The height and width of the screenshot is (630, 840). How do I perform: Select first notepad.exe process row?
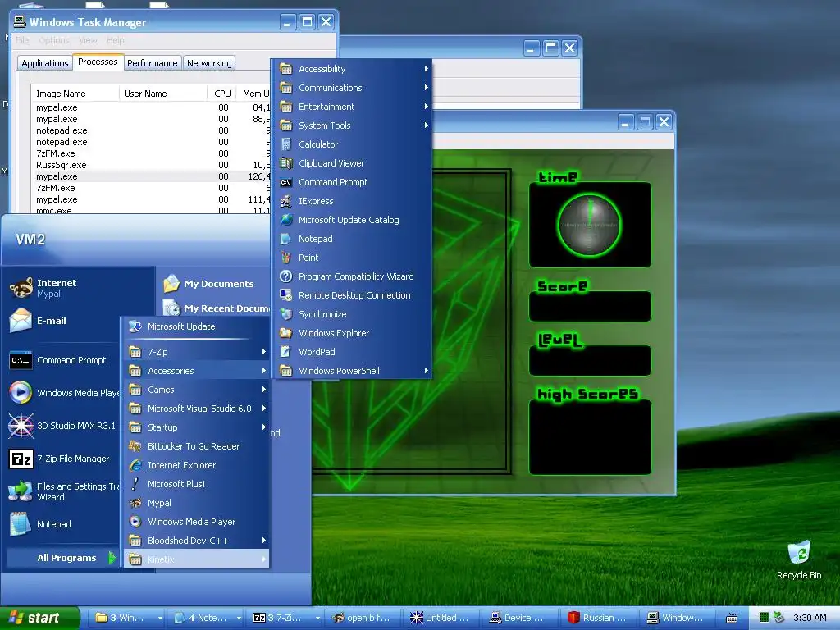click(x=150, y=130)
